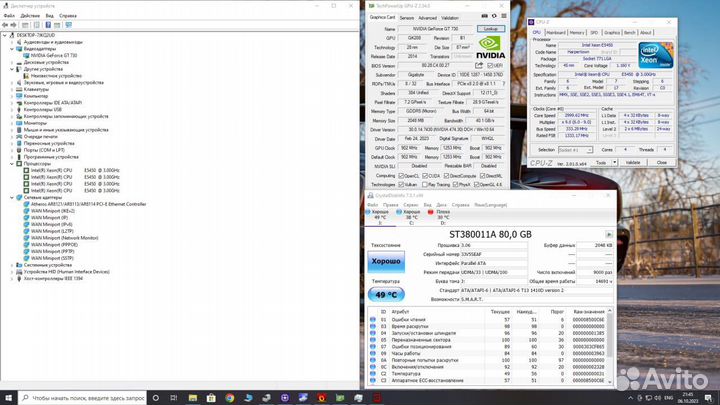720x405 pixels.
Task: Click the BIOS export share icon in GPU-Z
Action: pos(479,65)
